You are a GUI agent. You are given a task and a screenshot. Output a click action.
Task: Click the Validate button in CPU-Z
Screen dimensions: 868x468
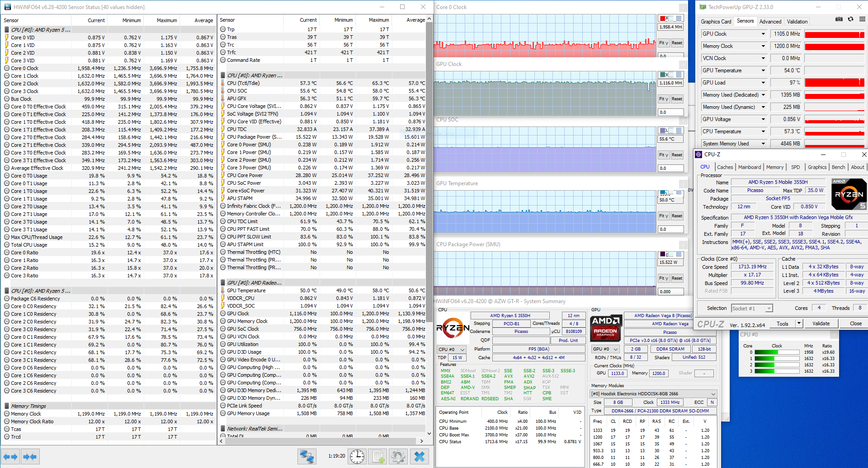pyautogui.click(x=821, y=323)
